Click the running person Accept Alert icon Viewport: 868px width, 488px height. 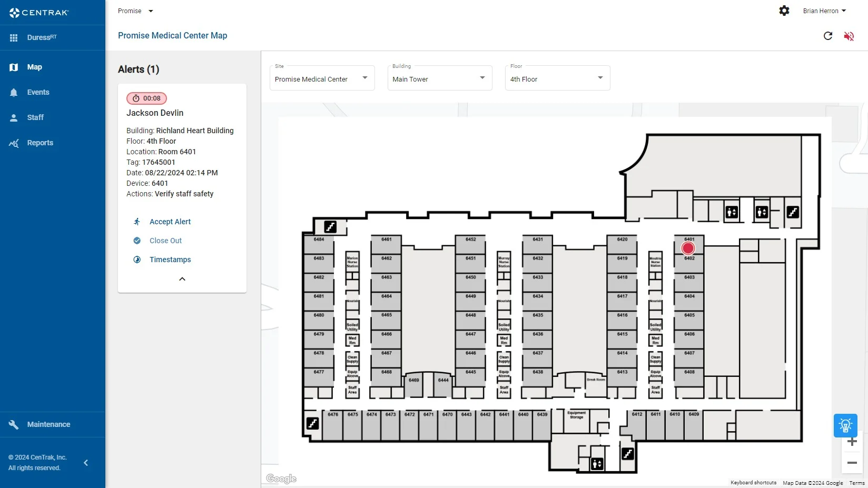pyautogui.click(x=137, y=222)
